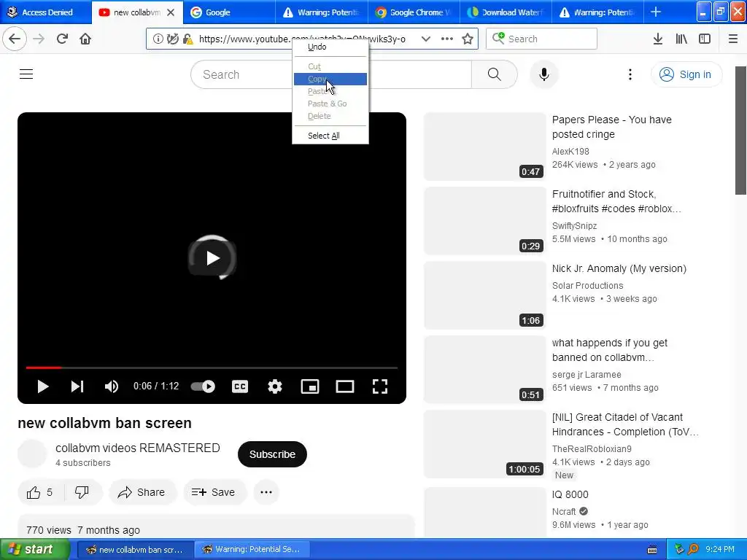This screenshot has width=747, height=560.
Task: Switch to the Access Denied tab
Action: pos(46,12)
